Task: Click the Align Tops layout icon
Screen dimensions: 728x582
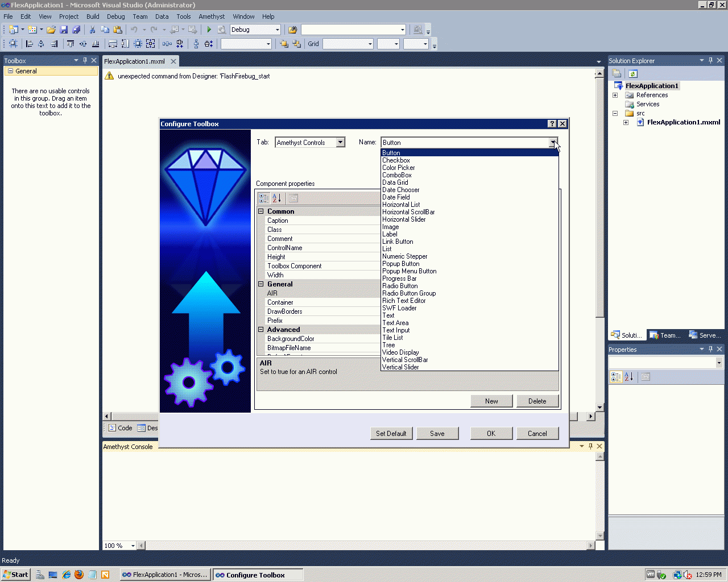Action: (71, 44)
